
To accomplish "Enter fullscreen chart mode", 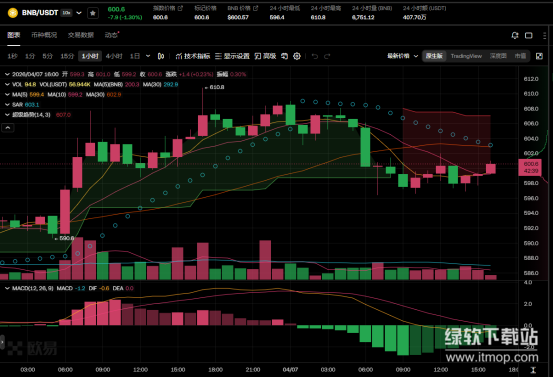I will (x=539, y=56).
